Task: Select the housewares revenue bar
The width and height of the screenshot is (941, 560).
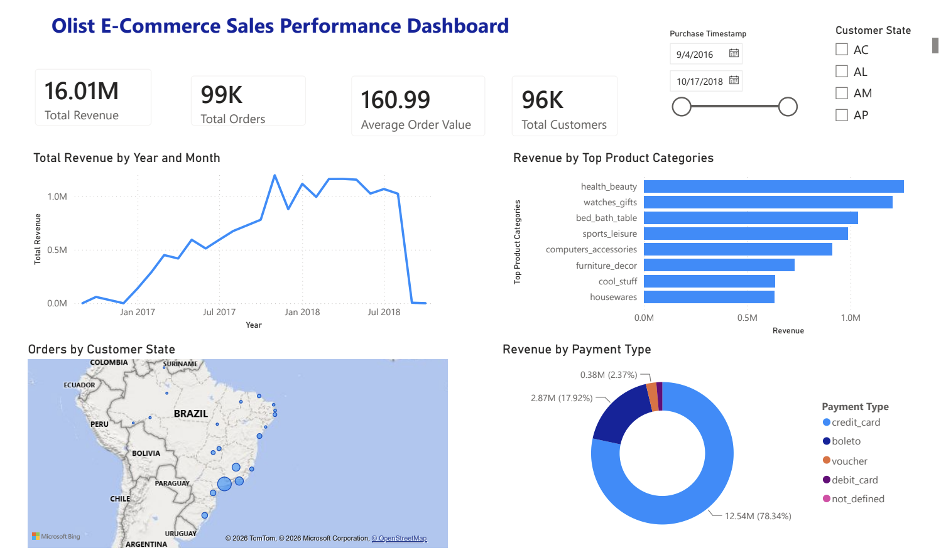Action: tap(709, 297)
